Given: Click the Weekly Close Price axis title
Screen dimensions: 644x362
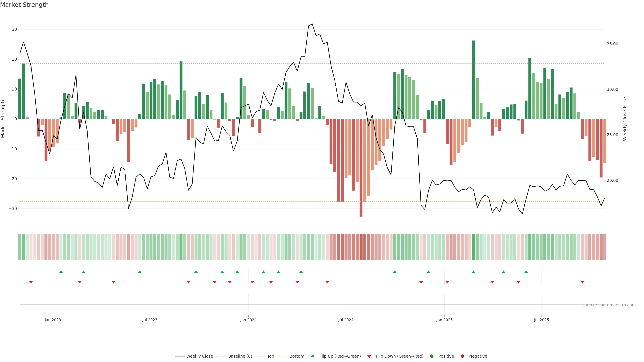Looking at the screenshot, I should (625, 119).
